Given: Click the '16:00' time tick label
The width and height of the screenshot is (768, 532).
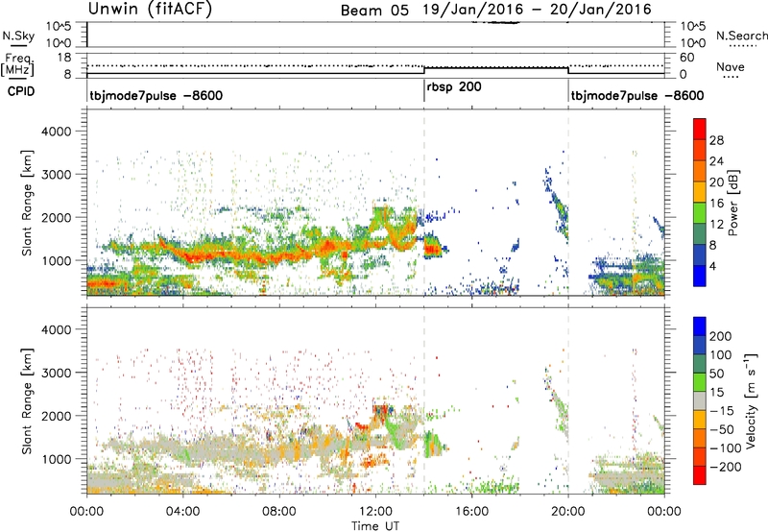Looking at the screenshot, I should 471,512.
